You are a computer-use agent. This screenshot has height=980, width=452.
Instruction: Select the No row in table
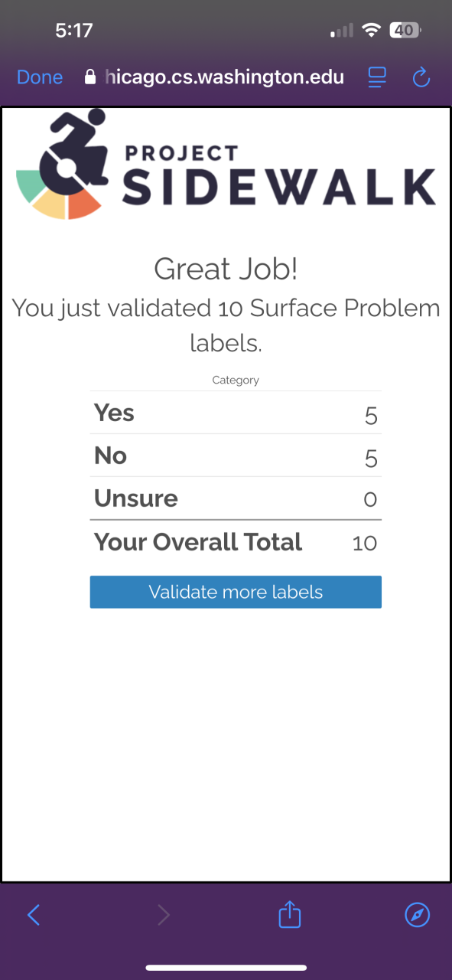coord(236,456)
